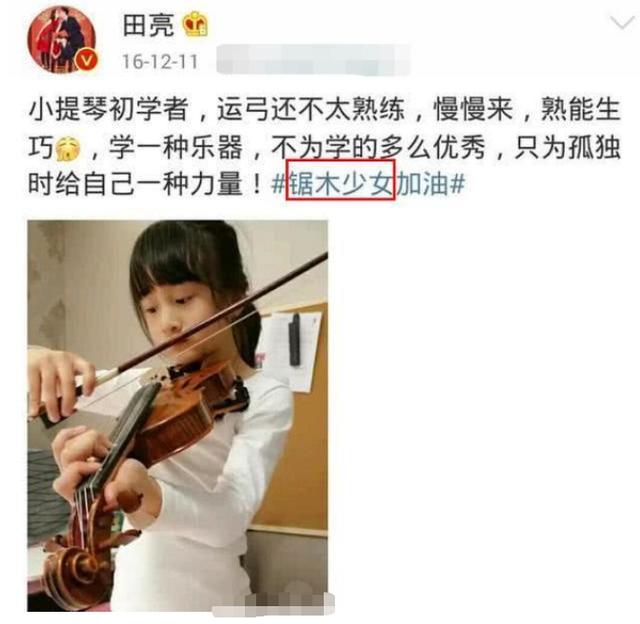Tap the 加油# end of hashtag
The height and width of the screenshot is (624, 640).
(431, 184)
